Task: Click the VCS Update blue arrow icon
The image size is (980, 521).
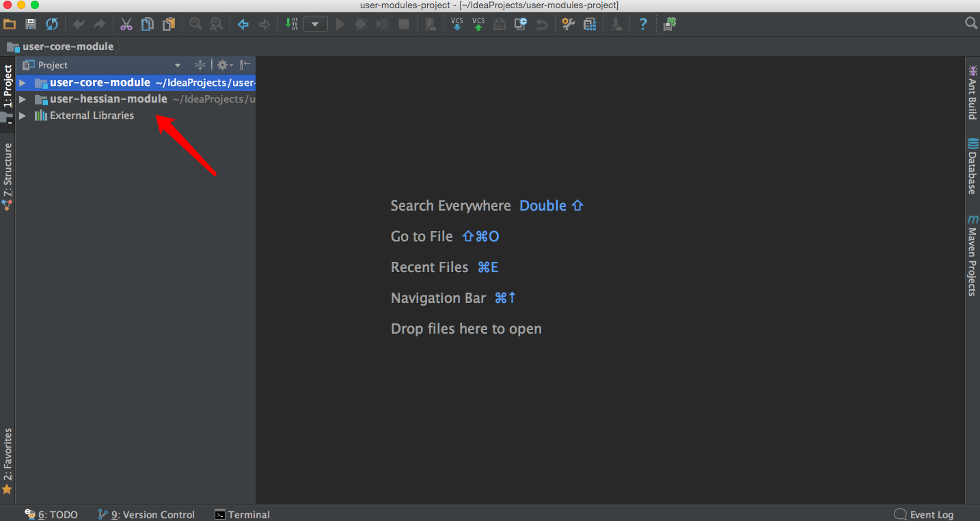Action: click(457, 24)
